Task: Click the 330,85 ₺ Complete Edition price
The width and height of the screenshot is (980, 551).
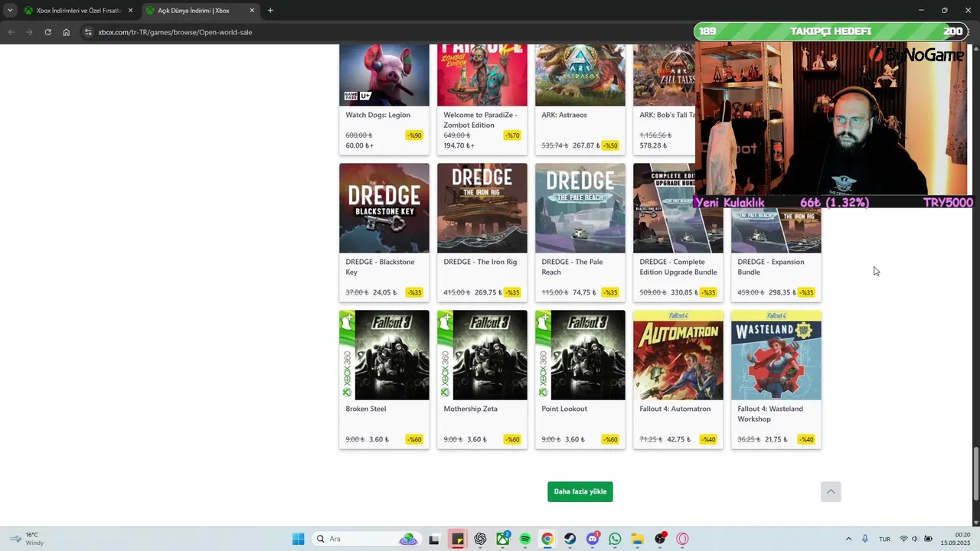Action: click(x=685, y=292)
